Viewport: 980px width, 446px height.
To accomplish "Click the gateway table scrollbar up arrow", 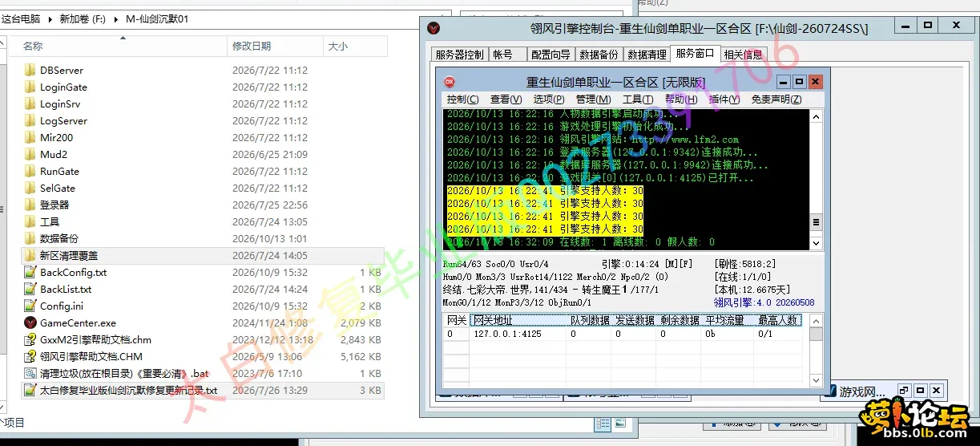I will 816,320.
